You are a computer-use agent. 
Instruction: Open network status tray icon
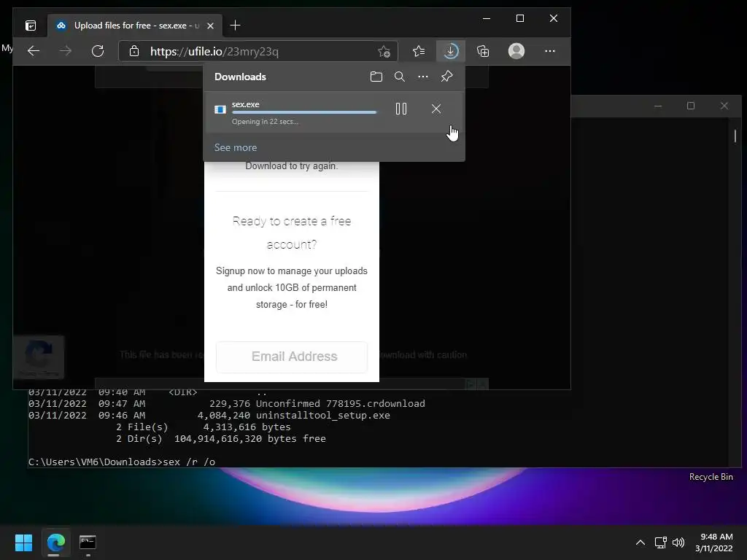click(661, 542)
